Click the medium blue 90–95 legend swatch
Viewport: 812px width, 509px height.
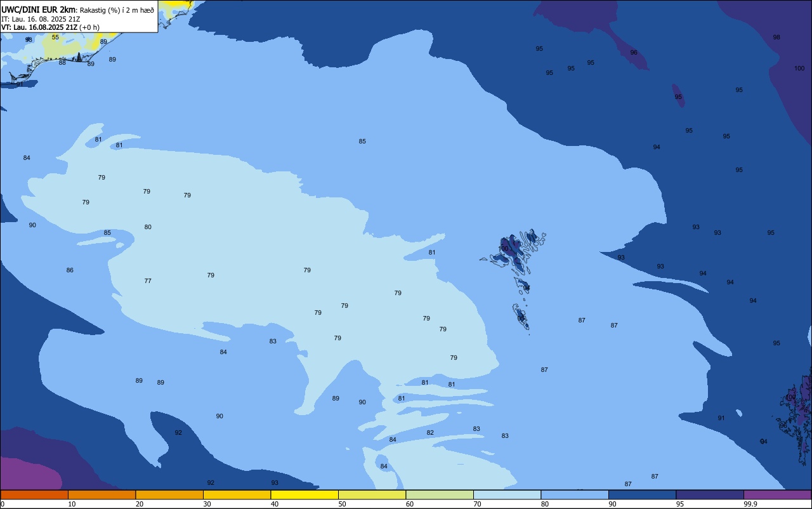642,494
